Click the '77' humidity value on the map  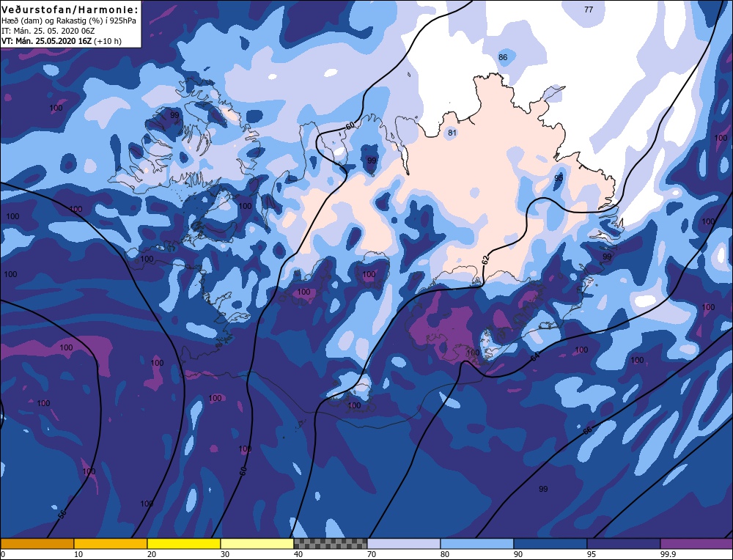[589, 10]
